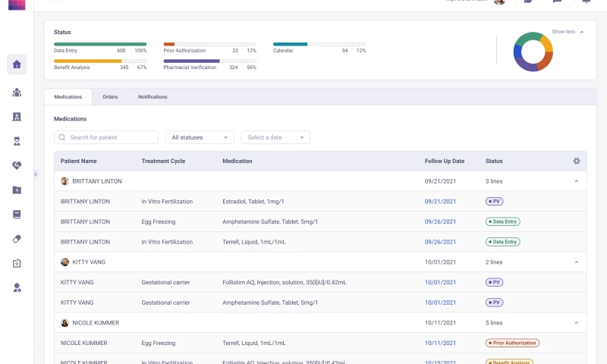The height and width of the screenshot is (364, 607).
Task: Switch to the Orders tab
Action: pyautogui.click(x=110, y=97)
